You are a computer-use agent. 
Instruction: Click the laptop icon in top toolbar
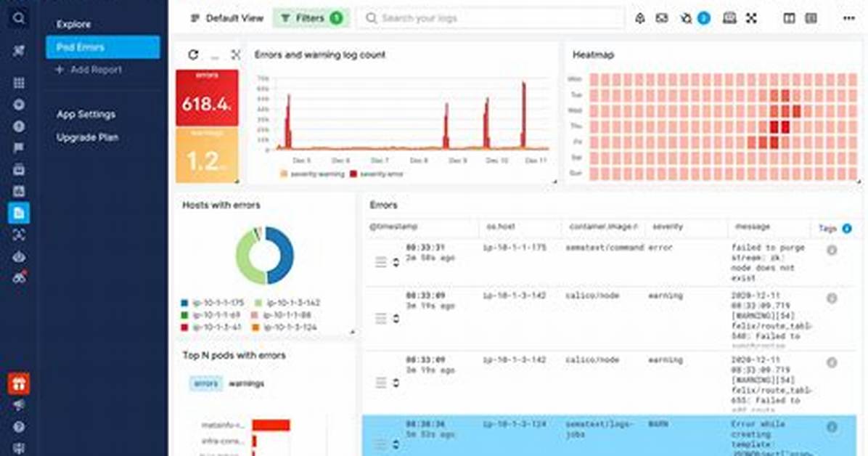(x=729, y=18)
